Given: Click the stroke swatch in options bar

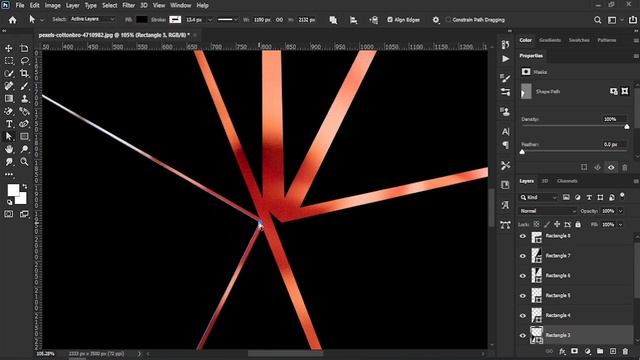Looking at the screenshot, I should pyautogui.click(x=175, y=20).
